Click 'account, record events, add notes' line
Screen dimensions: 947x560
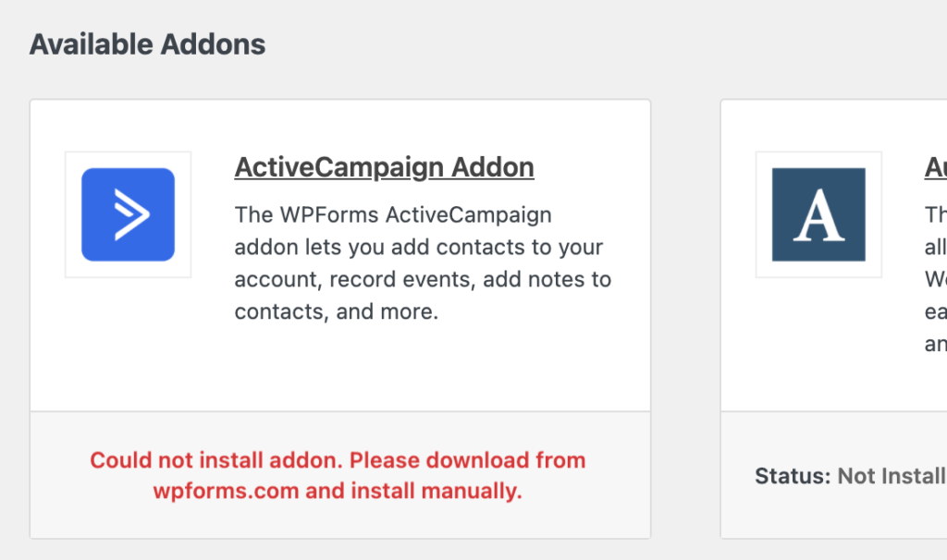423,279
